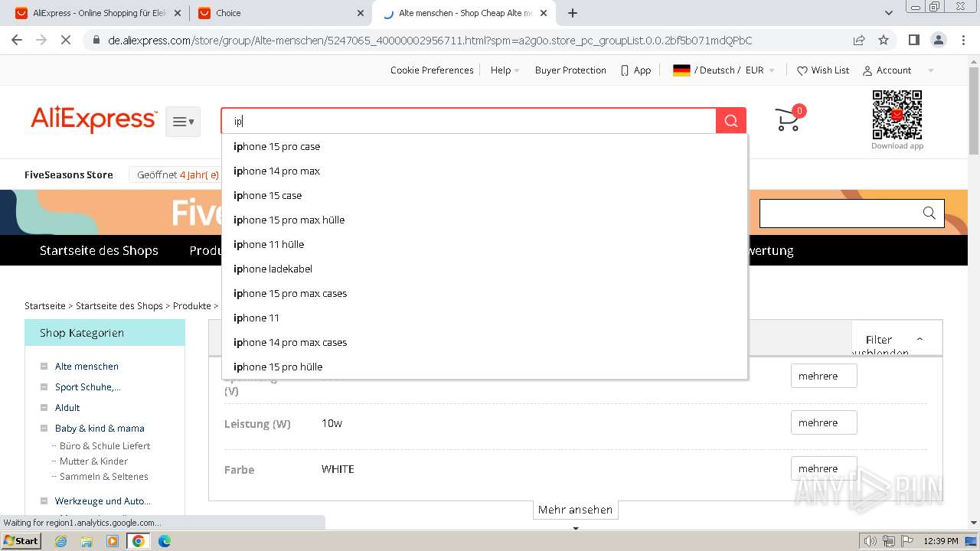
Task: Collapse Werkzeuge und Auto category
Action: tap(44, 501)
